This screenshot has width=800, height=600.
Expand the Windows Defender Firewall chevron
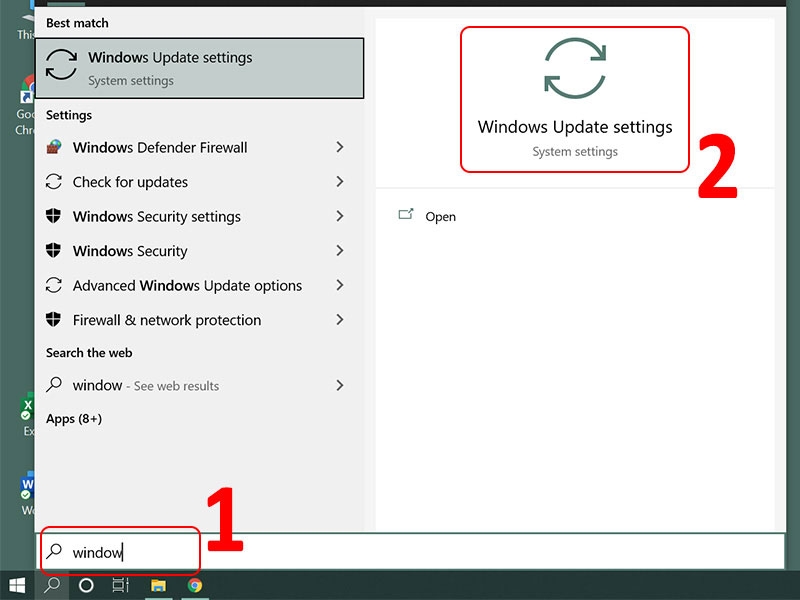[340, 147]
